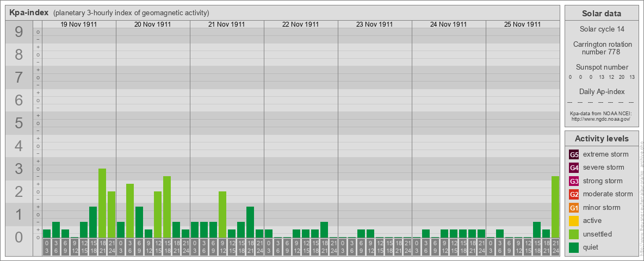Screen dimensions: 644x261
Task: Select the '24 Nov 1911' date header
Action: coord(449,24)
